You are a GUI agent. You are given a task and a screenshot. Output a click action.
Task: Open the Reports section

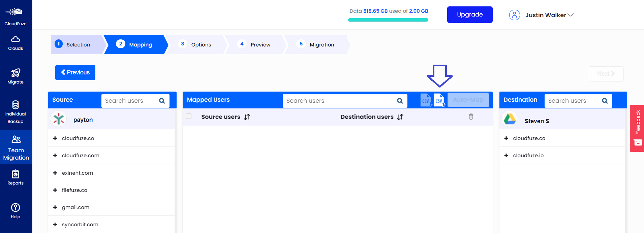pyautogui.click(x=16, y=178)
